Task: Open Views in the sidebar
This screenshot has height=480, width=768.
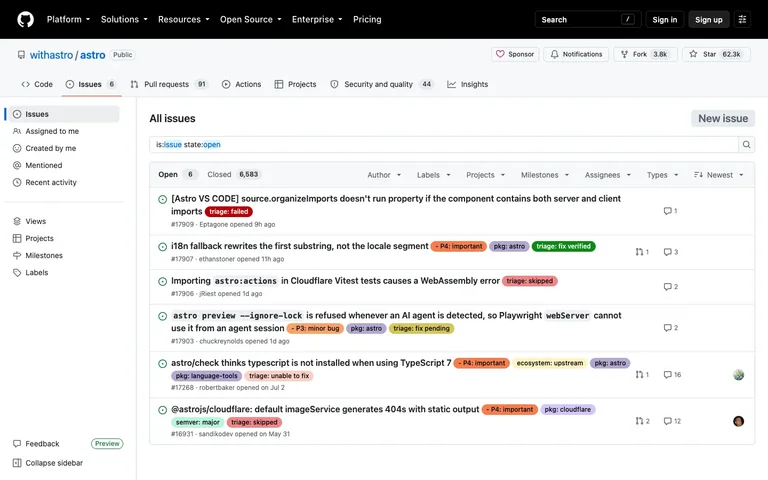Action: coord(64,221)
